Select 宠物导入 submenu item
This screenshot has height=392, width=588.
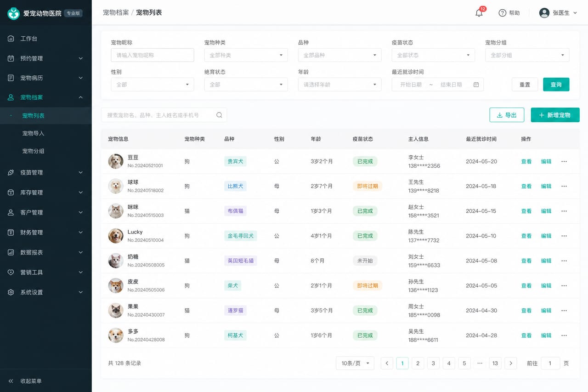pyautogui.click(x=46, y=133)
